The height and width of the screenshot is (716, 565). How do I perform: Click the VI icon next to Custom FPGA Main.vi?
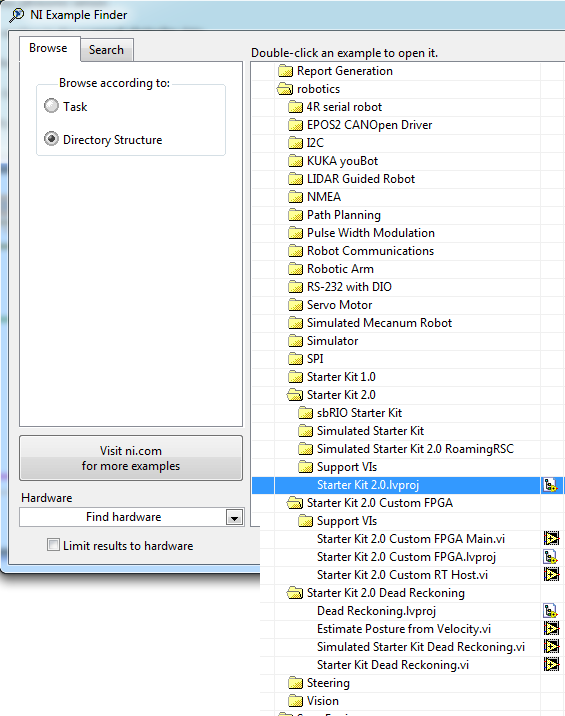click(551, 539)
